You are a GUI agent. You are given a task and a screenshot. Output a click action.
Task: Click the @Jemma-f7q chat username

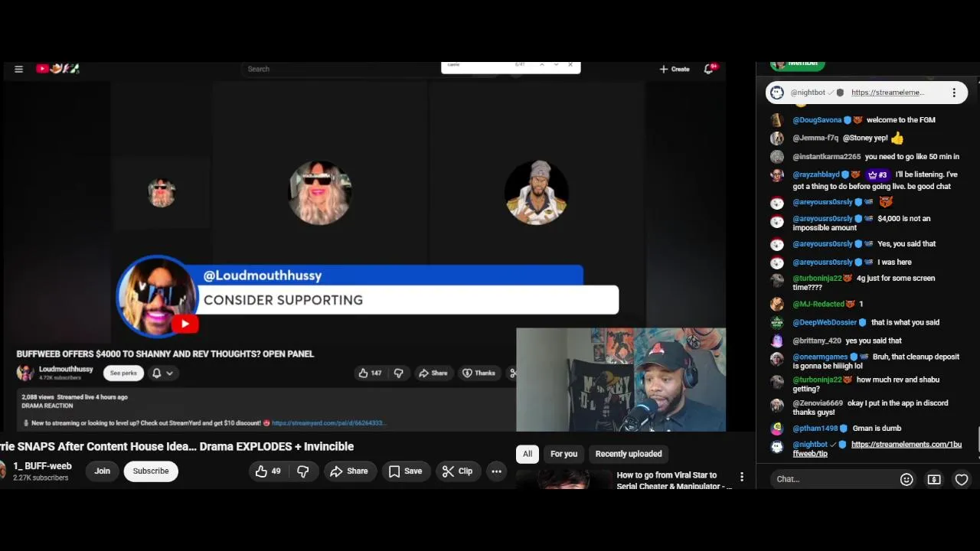(x=815, y=138)
